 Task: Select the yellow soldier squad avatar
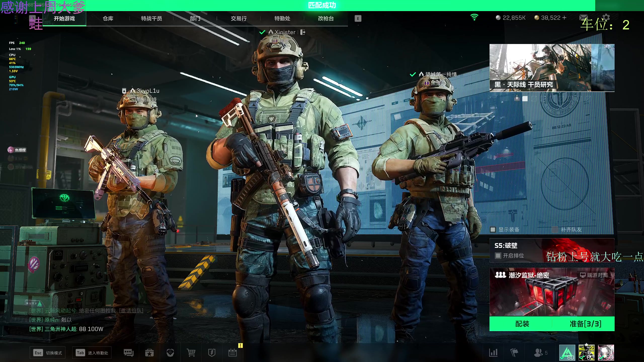586,352
